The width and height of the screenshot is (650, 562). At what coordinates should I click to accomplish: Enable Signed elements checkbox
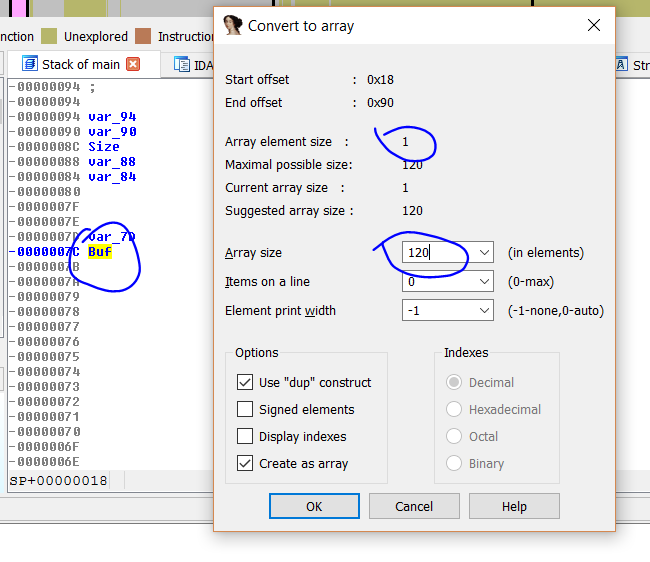click(245, 409)
